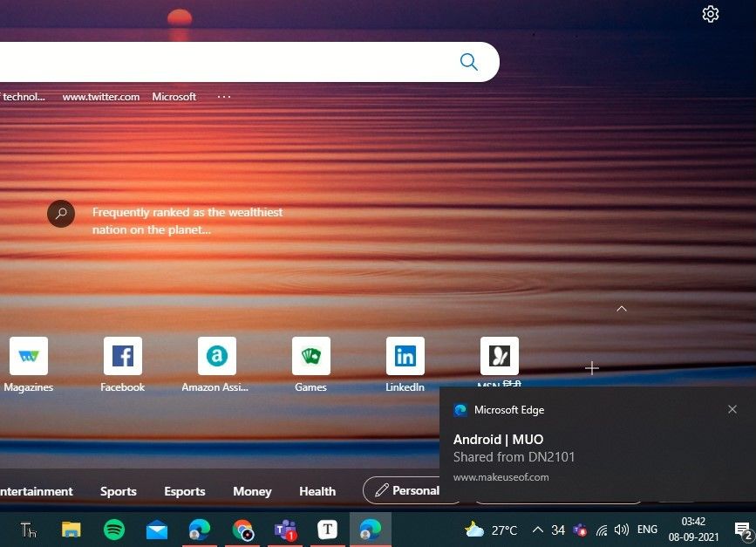This screenshot has width=756, height=547.
Task: Open Facebook from the quick links
Action: 122,355
